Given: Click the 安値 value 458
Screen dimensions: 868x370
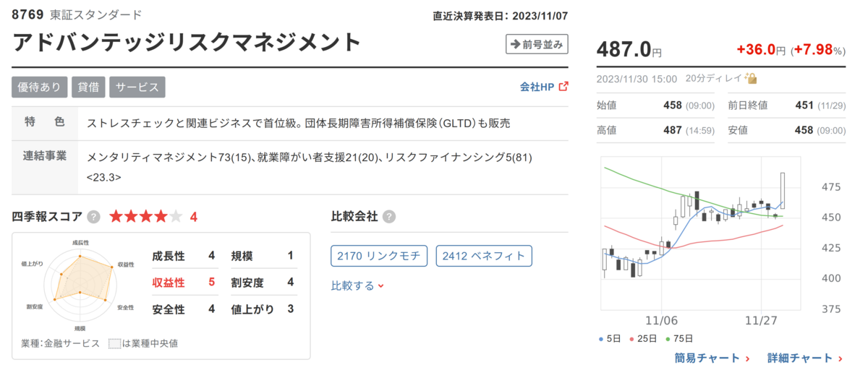Looking at the screenshot, I should tap(804, 130).
